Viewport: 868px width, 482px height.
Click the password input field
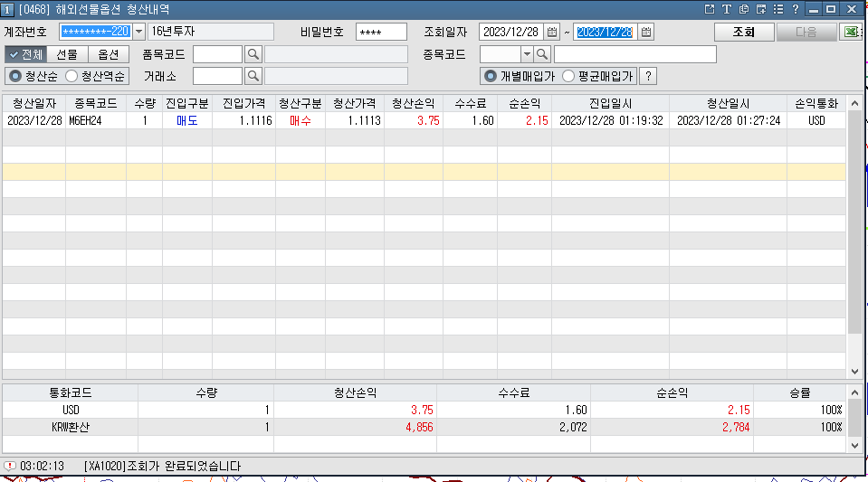381,32
